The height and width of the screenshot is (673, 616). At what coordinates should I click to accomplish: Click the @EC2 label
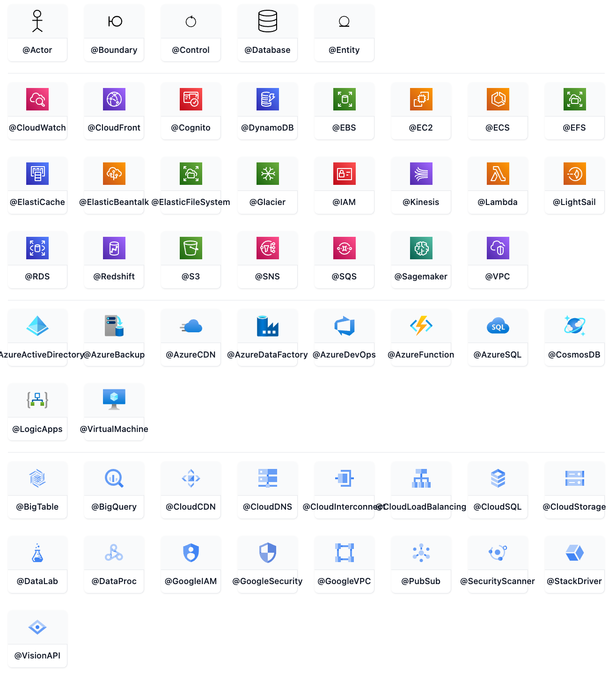(421, 128)
